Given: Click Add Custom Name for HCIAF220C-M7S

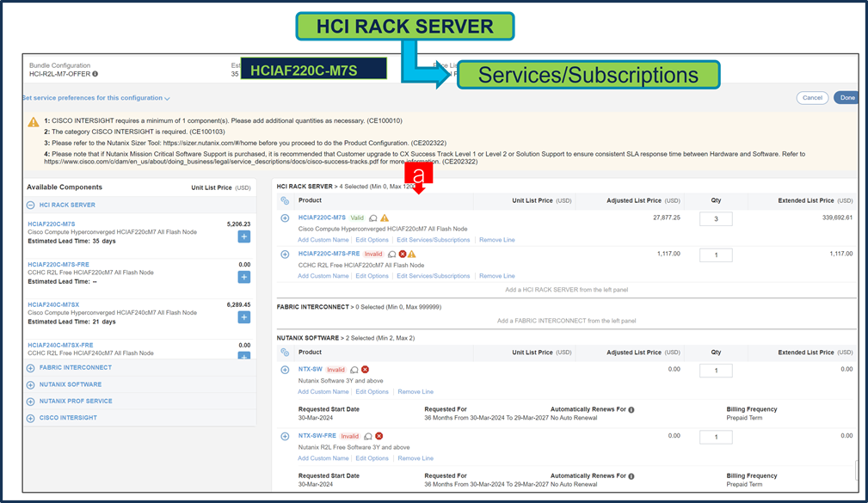Looking at the screenshot, I should coord(323,240).
